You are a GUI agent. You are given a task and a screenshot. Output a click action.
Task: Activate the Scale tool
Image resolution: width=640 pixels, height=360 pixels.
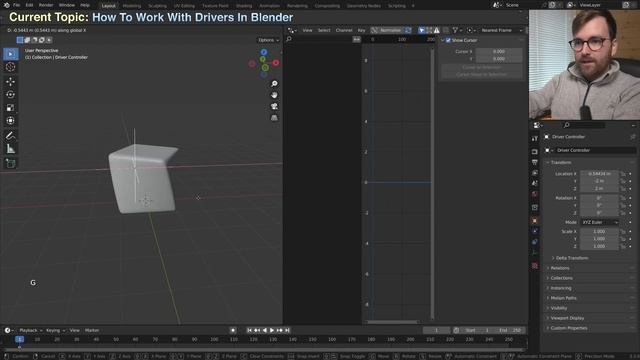[x=11, y=108]
